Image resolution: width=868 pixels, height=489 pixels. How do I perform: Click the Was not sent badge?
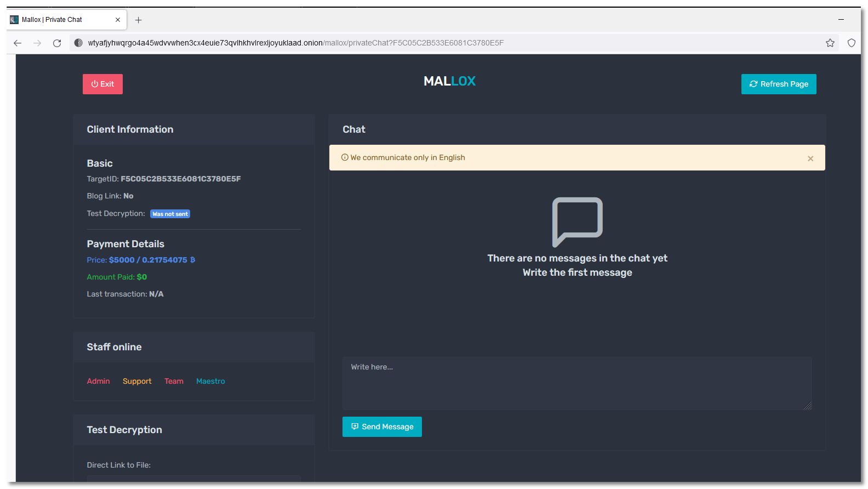[170, 214]
